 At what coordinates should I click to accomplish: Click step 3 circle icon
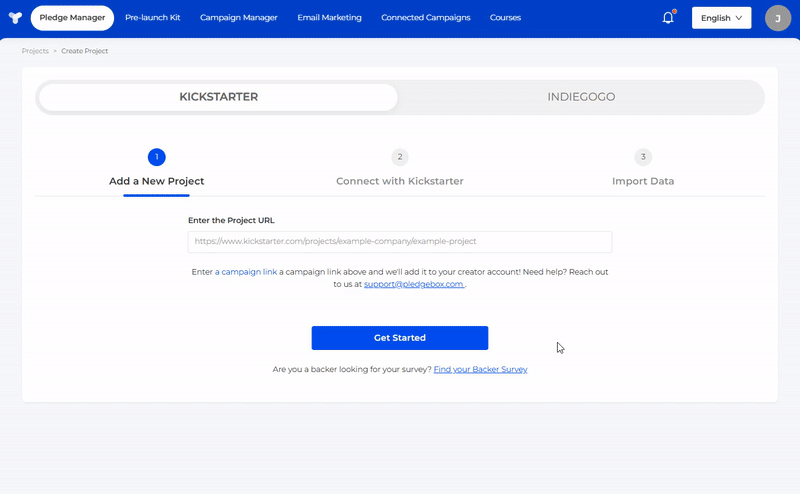click(x=643, y=157)
